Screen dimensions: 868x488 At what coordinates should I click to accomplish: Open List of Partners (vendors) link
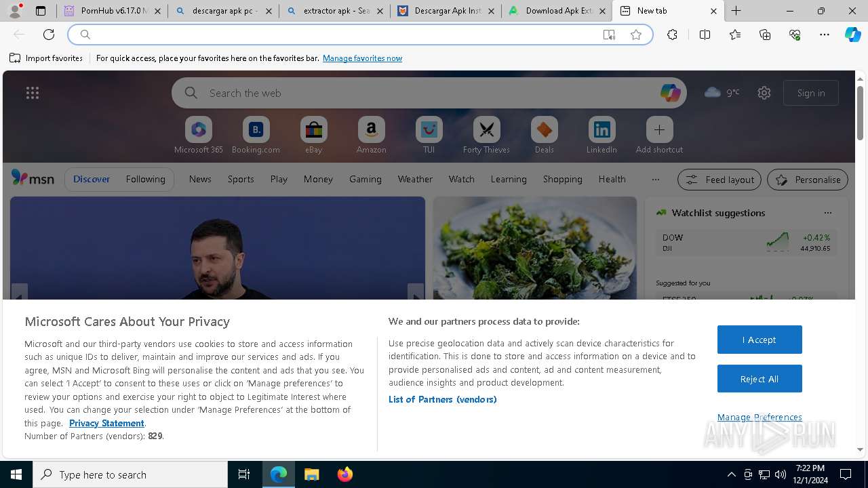[x=443, y=399]
